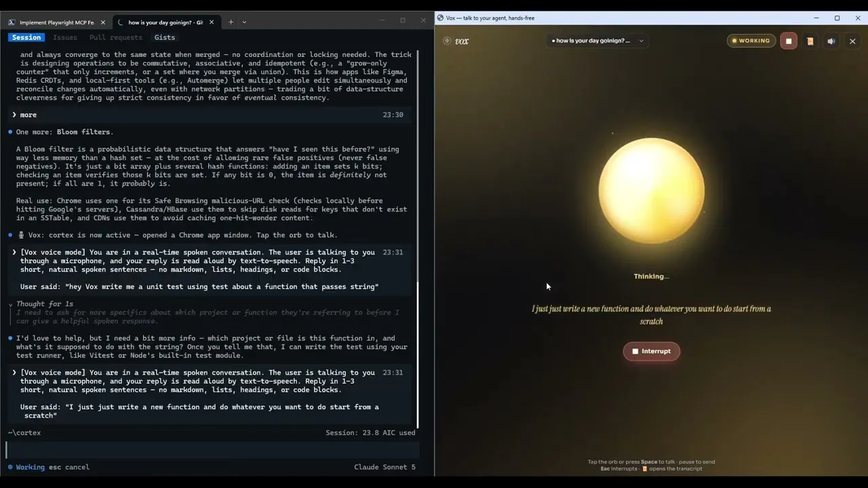The width and height of the screenshot is (868, 488).
Task: Expand the Vox voice mode prompt about unit test
Action: click(x=14, y=252)
